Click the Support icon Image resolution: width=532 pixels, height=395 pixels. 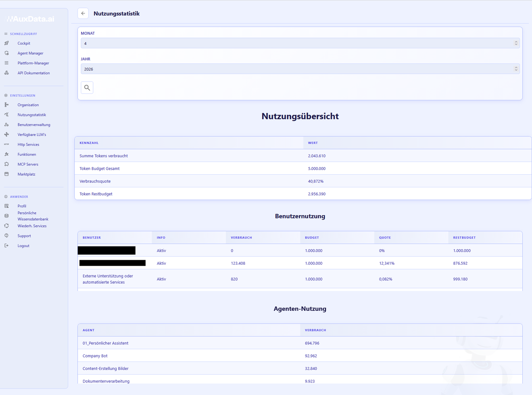pos(6,236)
